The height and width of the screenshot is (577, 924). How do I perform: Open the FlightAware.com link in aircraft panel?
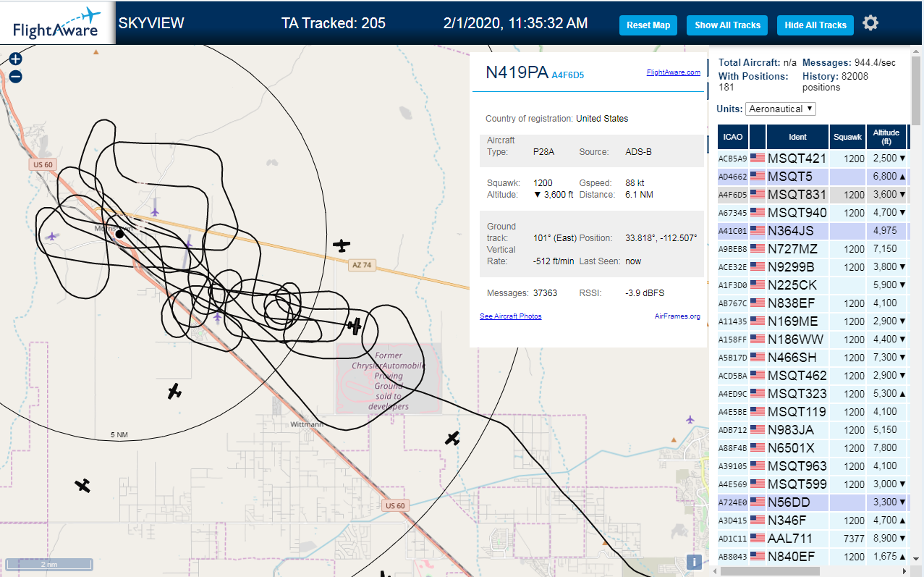tap(673, 72)
